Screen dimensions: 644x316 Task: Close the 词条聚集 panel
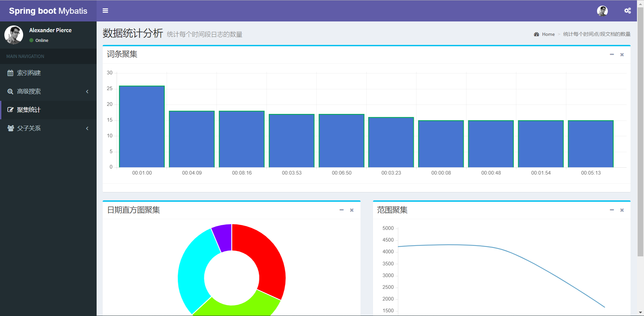point(622,55)
